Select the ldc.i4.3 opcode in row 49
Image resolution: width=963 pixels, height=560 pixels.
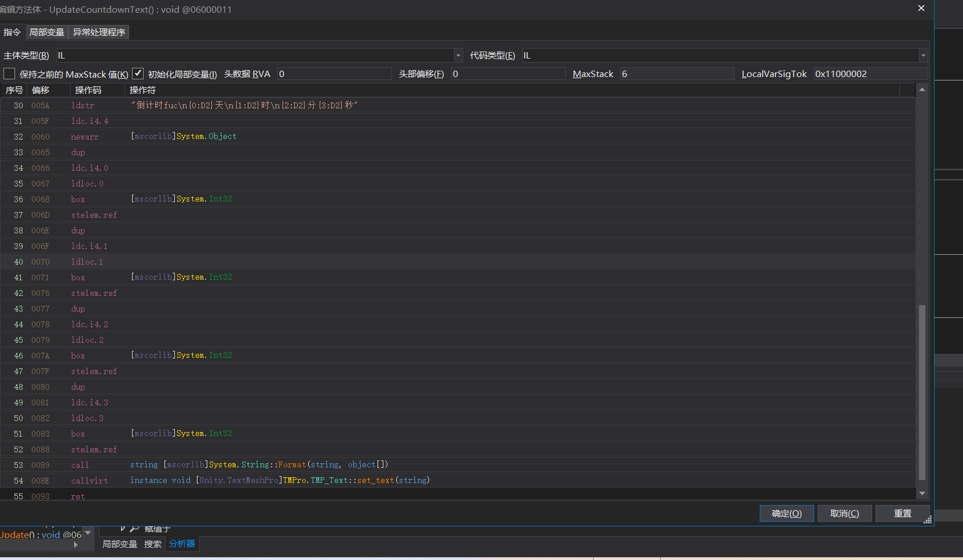[x=90, y=402]
